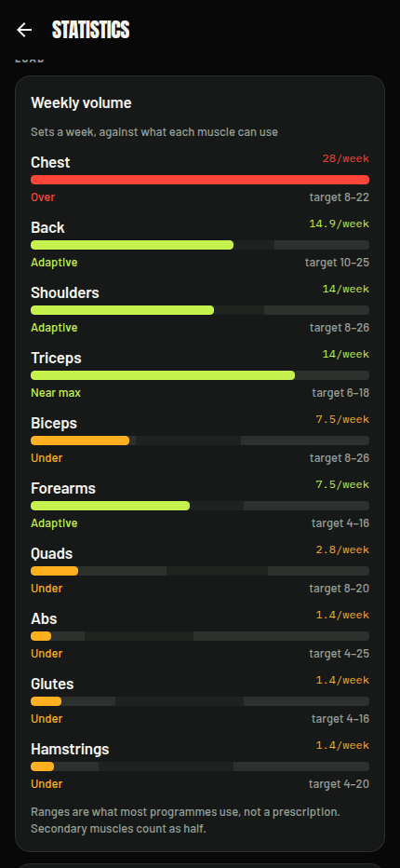Click the Glutes progress bar
The image size is (400, 868).
pos(200,701)
